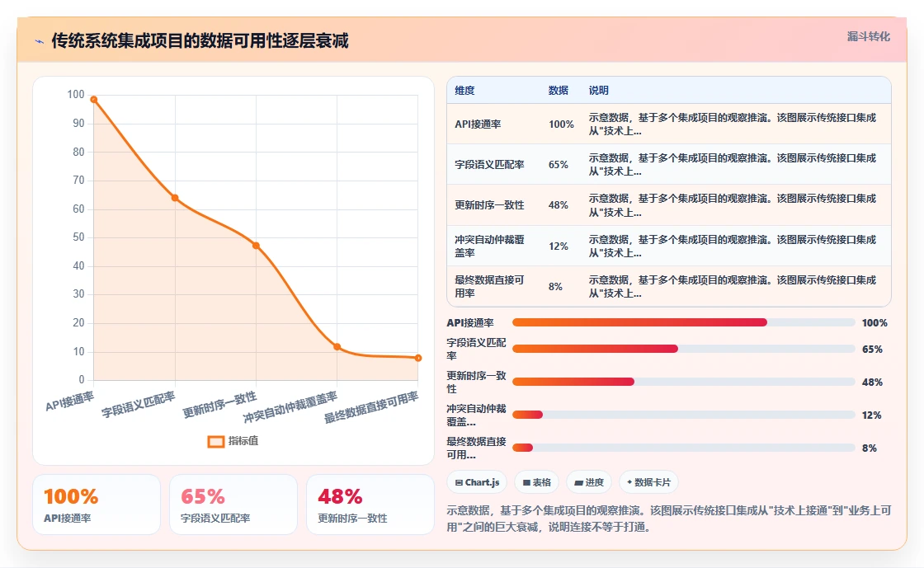Click the 冲突自动仲裁覆盖 progress bar
The width and height of the screenshot is (924, 568).
coord(684,415)
